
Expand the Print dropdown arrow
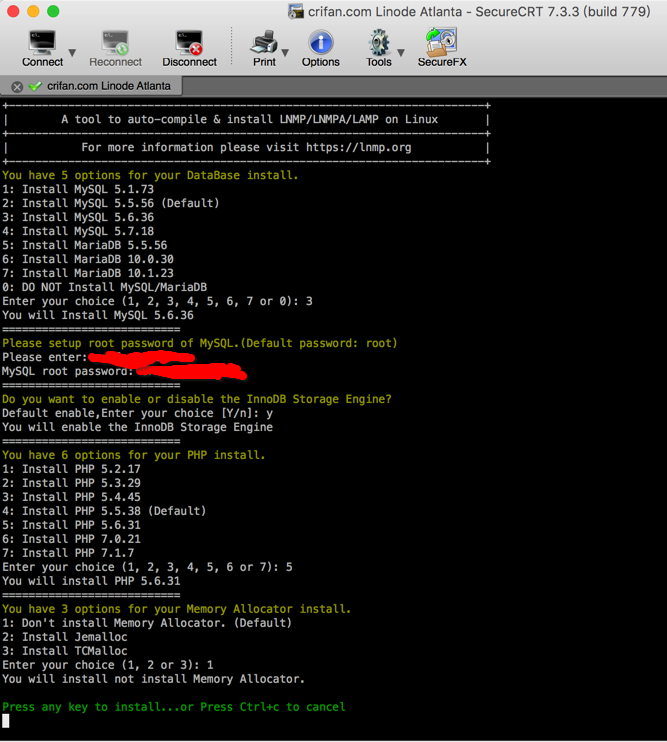(x=285, y=52)
